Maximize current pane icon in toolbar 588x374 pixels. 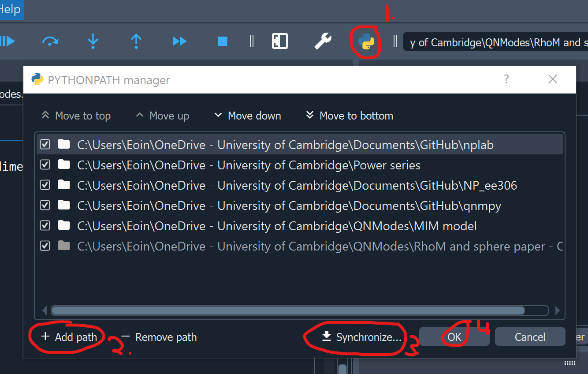[x=279, y=41]
